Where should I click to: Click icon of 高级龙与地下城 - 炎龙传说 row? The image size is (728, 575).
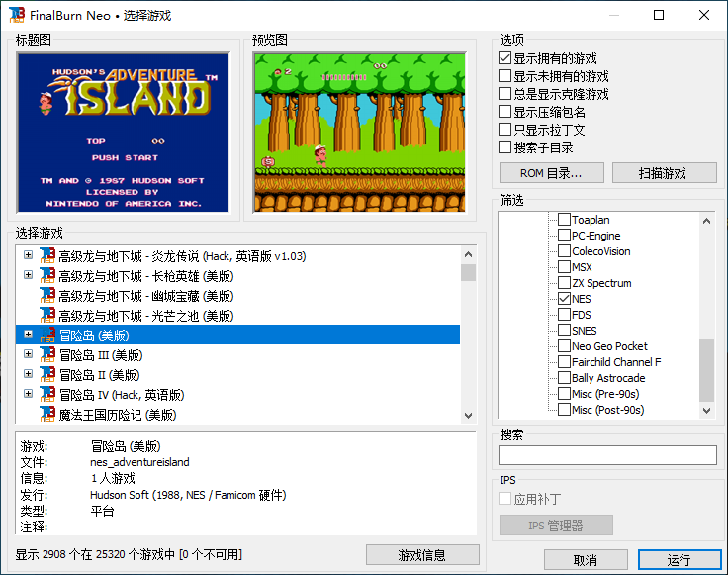click(x=47, y=256)
